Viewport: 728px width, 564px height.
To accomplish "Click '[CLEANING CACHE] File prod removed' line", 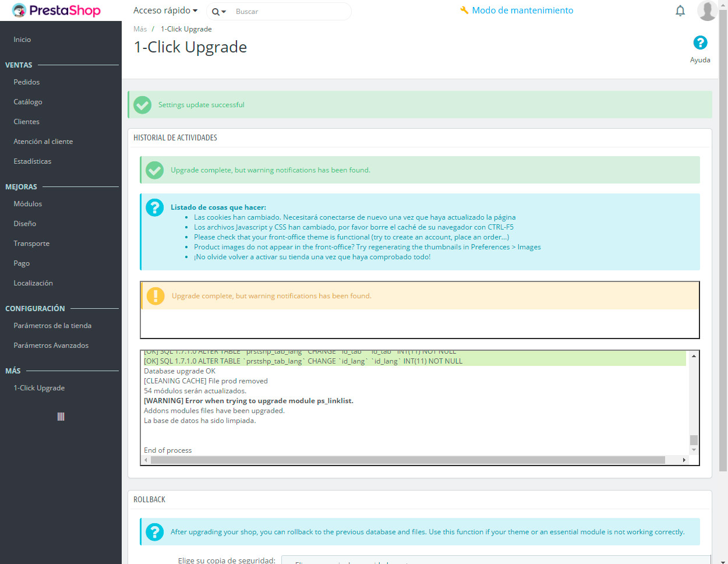I will (x=206, y=381).
